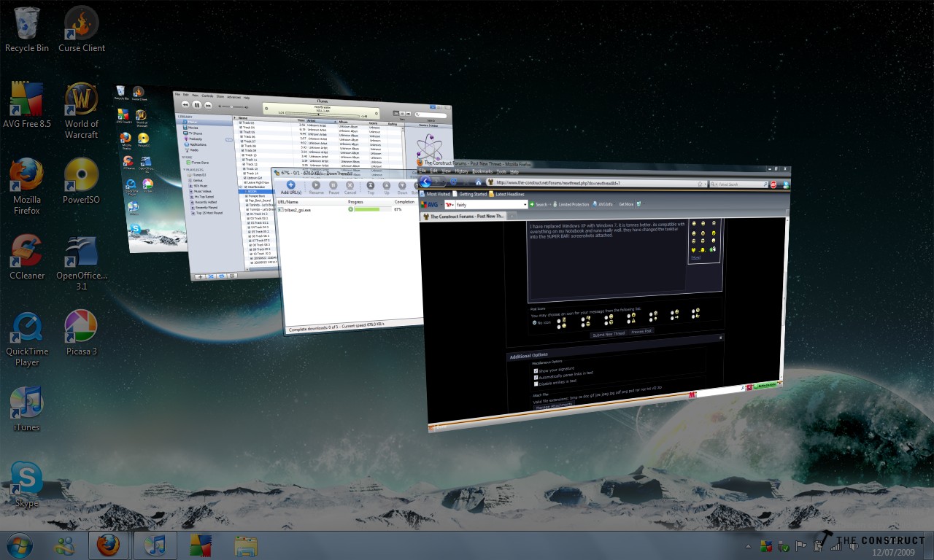This screenshot has height=560, width=934.
Task: Open Getting Started bookmark in Firefox
Action: tap(469, 195)
